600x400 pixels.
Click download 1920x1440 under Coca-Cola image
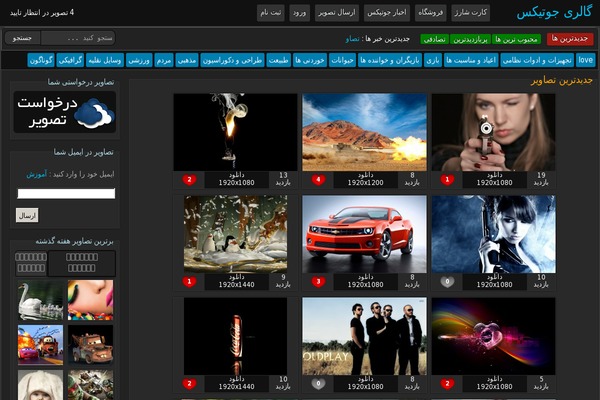click(x=236, y=383)
